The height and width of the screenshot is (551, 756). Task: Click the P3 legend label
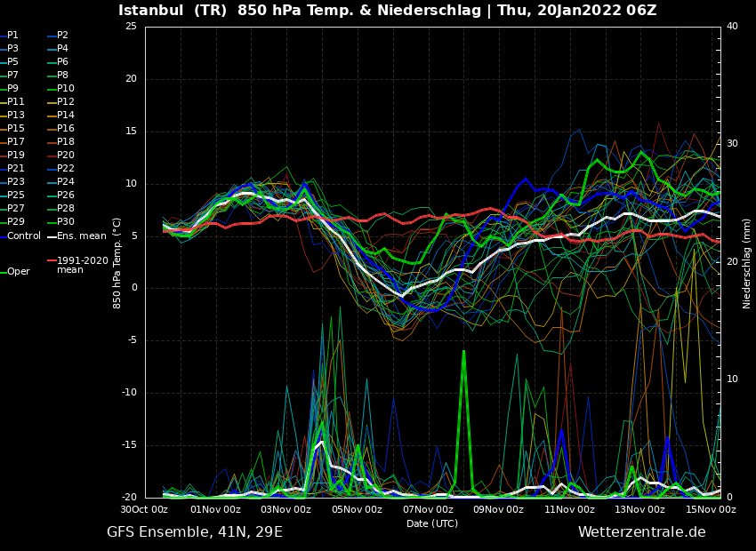(x=9, y=49)
